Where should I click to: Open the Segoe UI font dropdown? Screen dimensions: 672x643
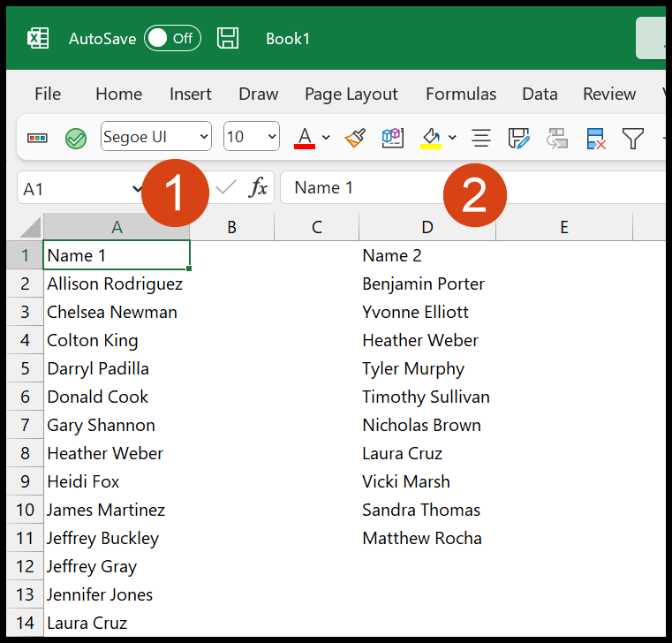coord(156,137)
